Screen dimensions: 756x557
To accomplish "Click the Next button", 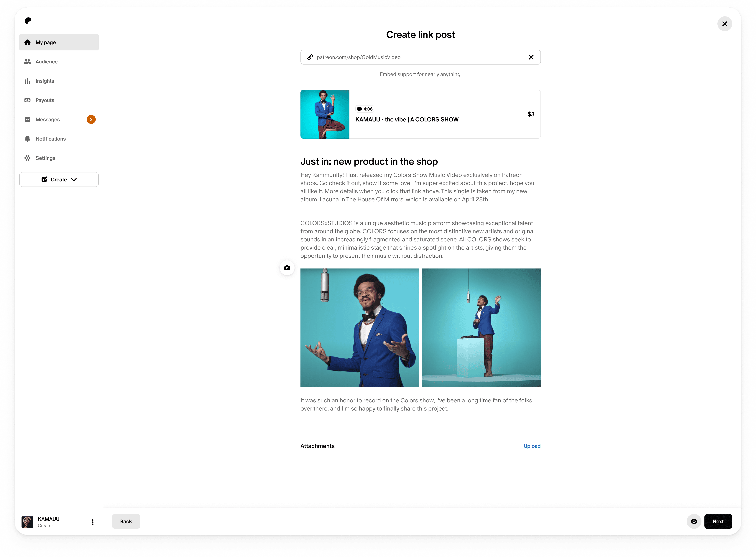I will click(x=718, y=521).
